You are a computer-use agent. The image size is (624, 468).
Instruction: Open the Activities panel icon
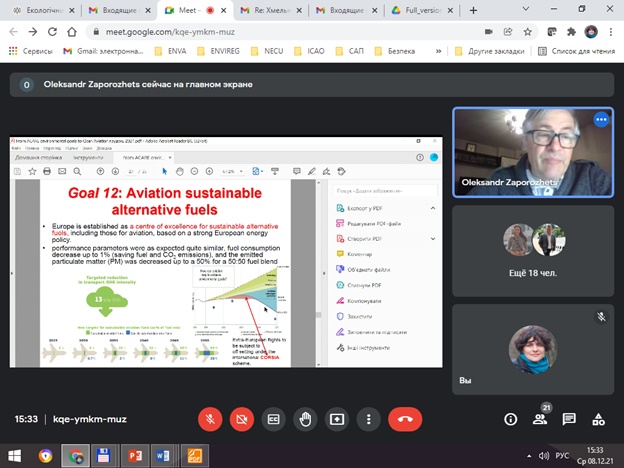[600, 419]
